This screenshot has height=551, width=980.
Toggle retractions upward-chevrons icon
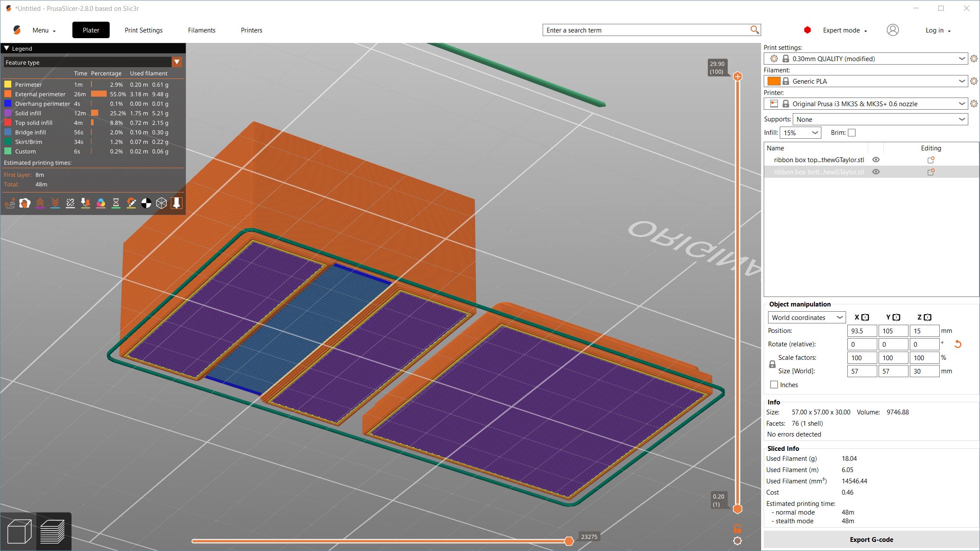click(40, 203)
